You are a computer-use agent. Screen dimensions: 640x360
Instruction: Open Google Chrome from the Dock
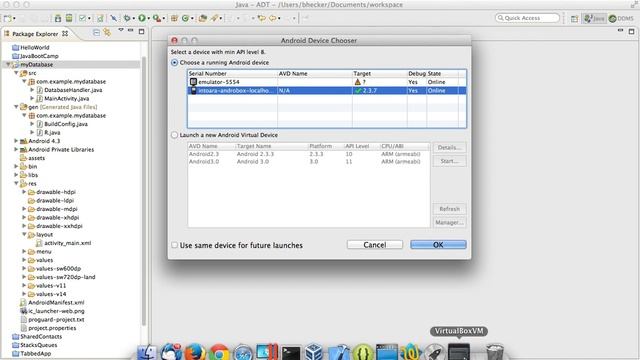[219, 352]
